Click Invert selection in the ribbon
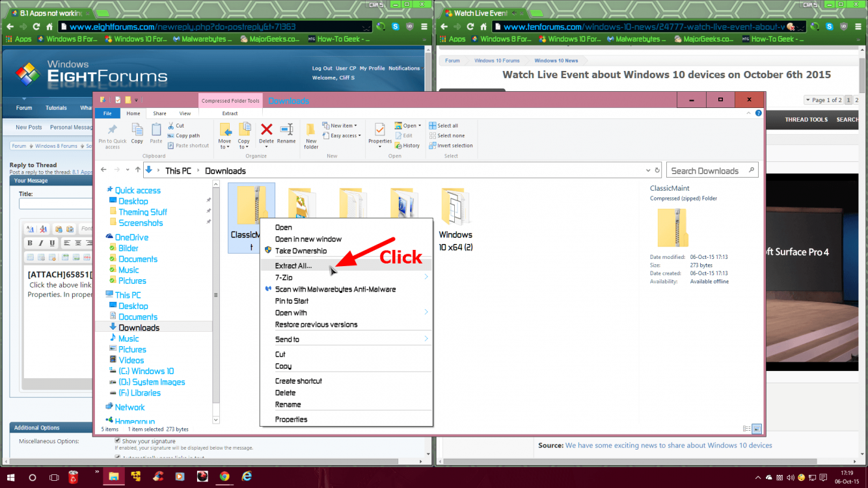Screen dimensions: 868x488 (x=450, y=146)
